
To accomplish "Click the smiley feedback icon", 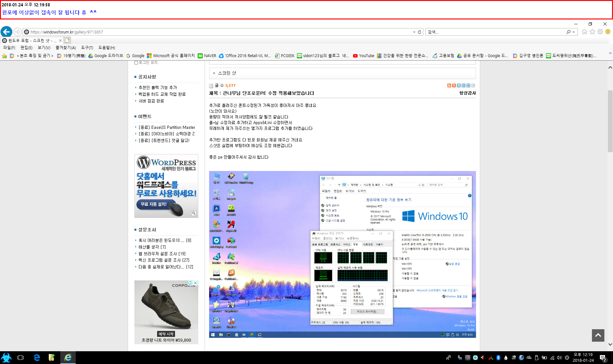I will (x=608, y=32).
